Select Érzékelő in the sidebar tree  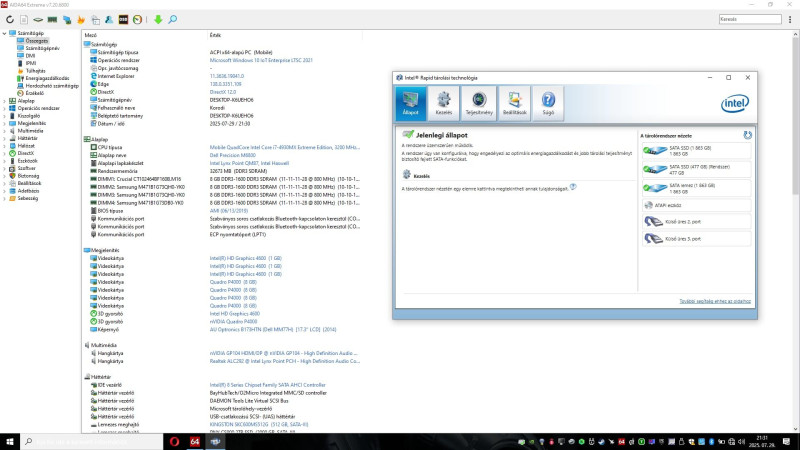coord(34,93)
